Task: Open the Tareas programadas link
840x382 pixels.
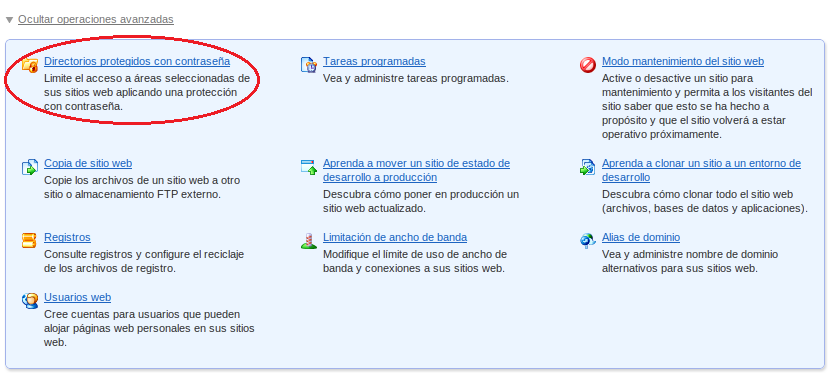Action: [x=374, y=61]
